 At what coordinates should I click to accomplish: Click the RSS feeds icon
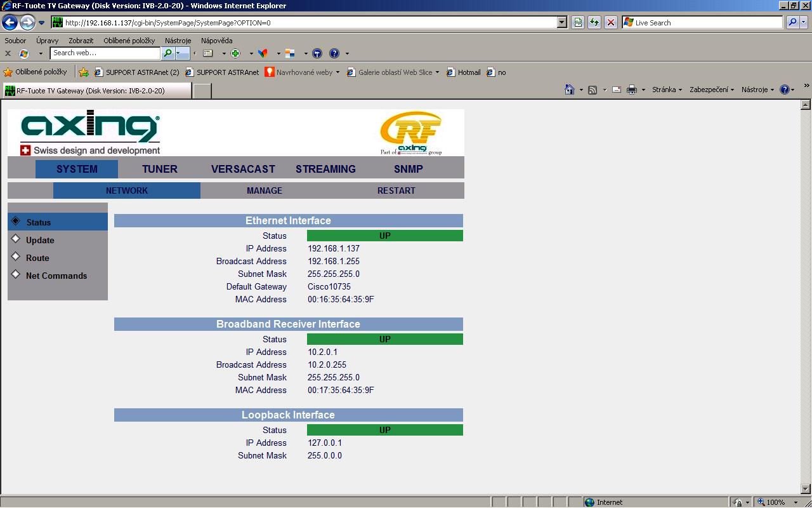[x=593, y=90]
